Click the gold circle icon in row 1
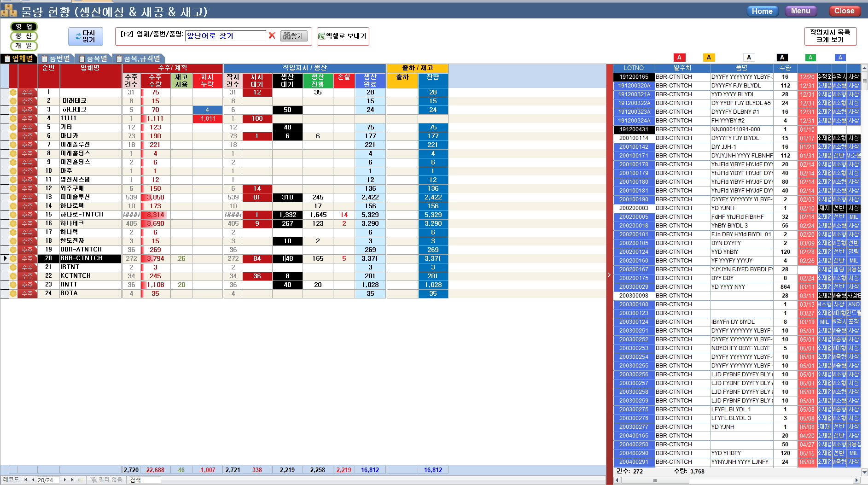The height and width of the screenshot is (485, 868). [x=13, y=92]
